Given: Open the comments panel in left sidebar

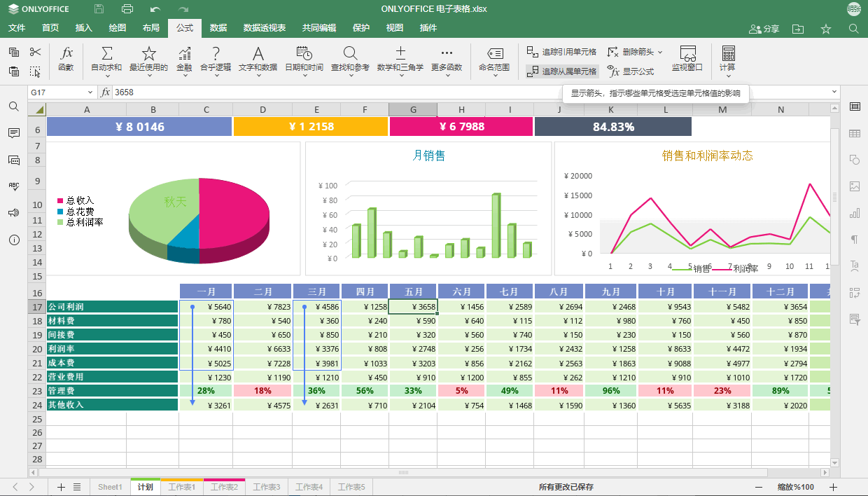Looking at the screenshot, I should pos(14,133).
